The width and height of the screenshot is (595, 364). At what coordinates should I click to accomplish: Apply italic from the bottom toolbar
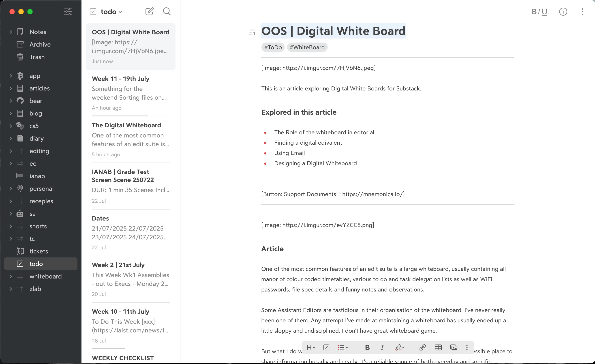pyautogui.click(x=382, y=347)
